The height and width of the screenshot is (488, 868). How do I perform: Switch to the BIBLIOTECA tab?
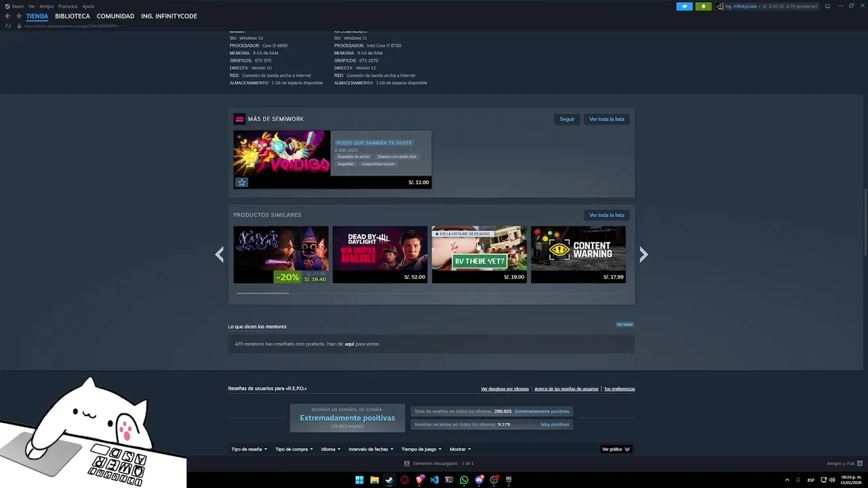coord(73,16)
